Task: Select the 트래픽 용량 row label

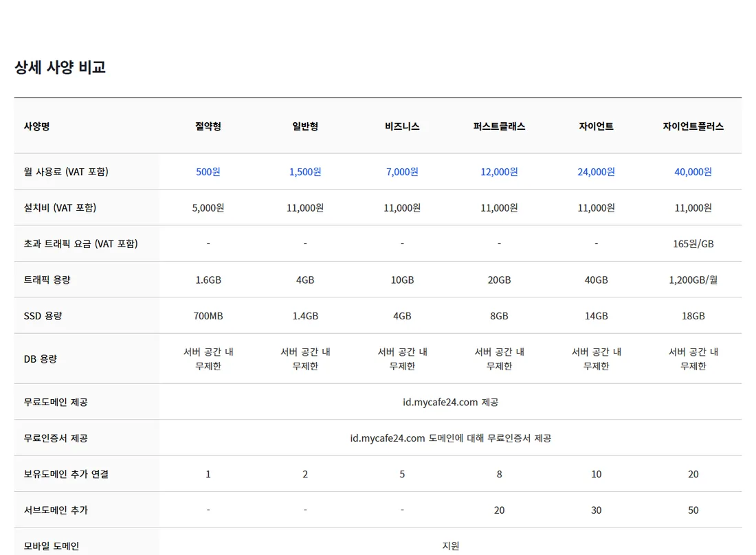Action: click(47, 280)
